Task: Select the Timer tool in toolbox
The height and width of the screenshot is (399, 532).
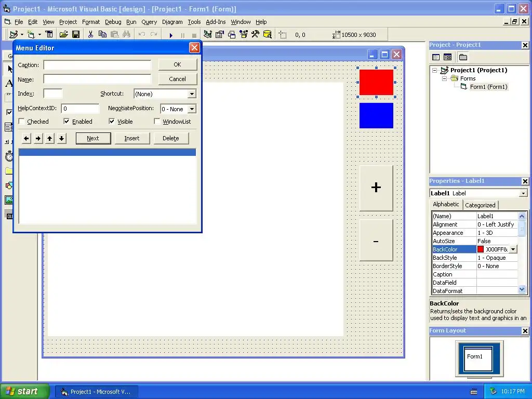Action: click(x=9, y=156)
